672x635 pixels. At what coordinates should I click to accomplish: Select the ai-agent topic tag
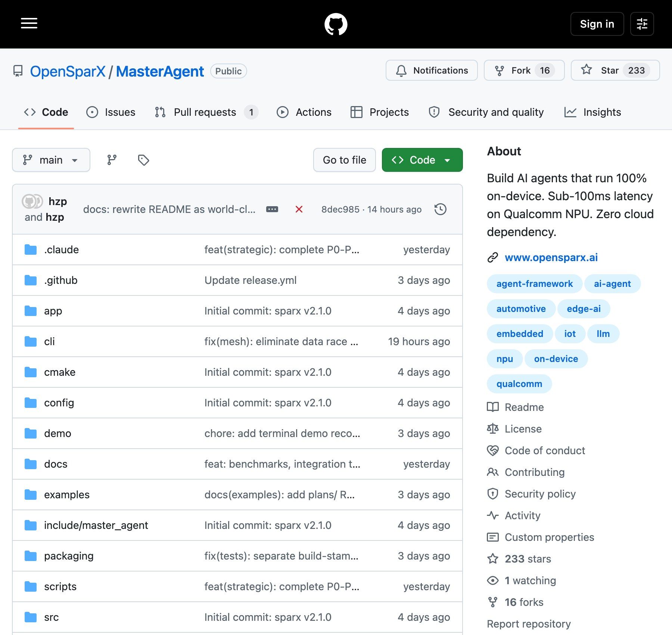point(612,284)
